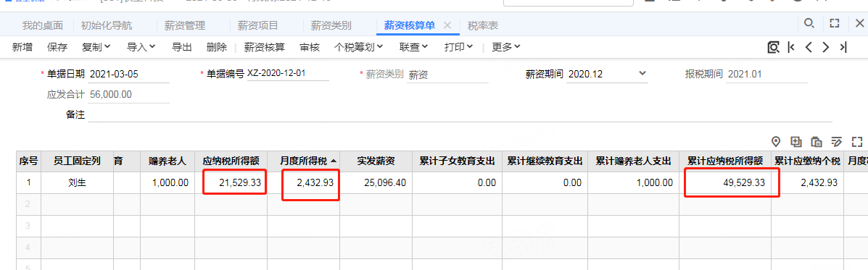Click the add row icon above grid
The width and height of the screenshot is (868, 270).
pyautogui.click(x=796, y=141)
